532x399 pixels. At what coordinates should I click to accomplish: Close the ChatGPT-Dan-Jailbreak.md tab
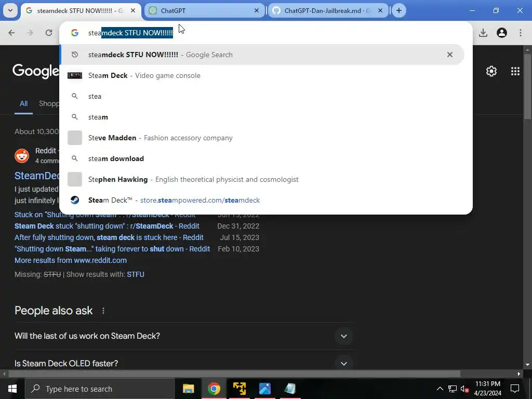pyautogui.click(x=380, y=10)
